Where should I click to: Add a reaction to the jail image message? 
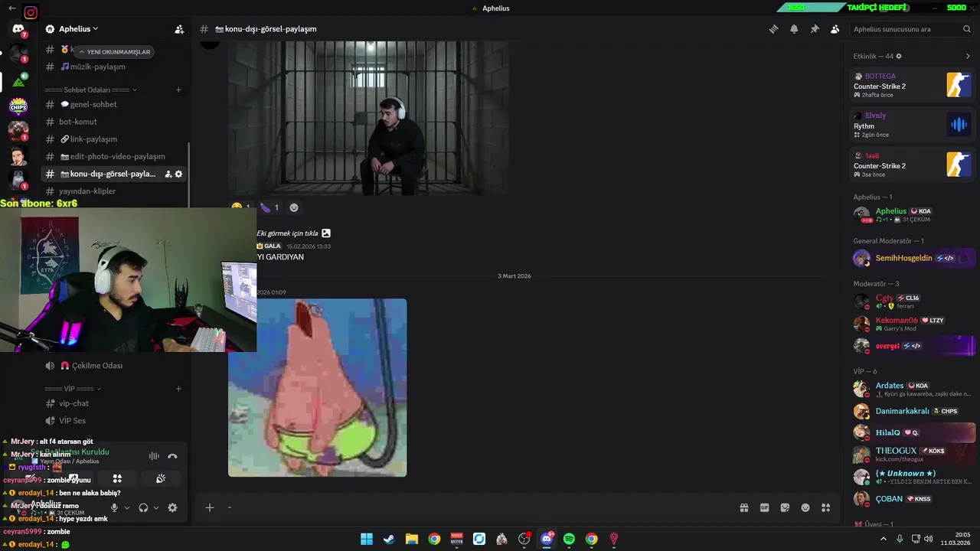[x=294, y=207]
